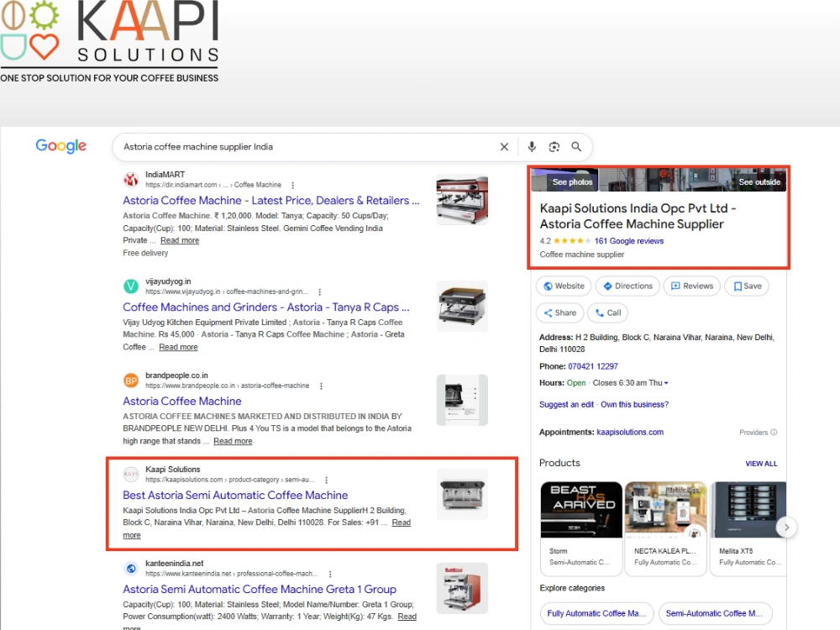
Task: Open the IndiaMART result three-dot menu
Action: [x=292, y=185]
